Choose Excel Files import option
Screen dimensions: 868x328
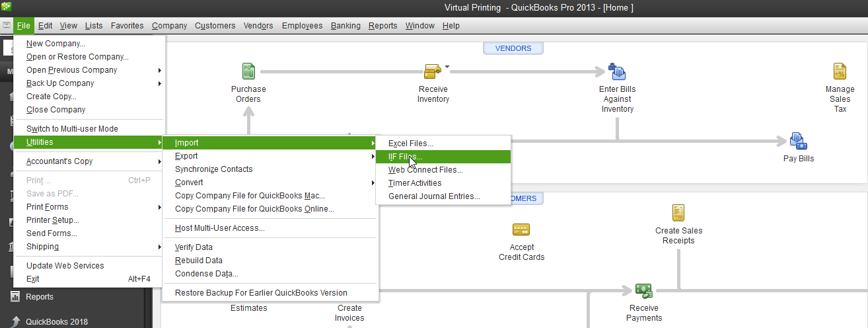click(443, 143)
